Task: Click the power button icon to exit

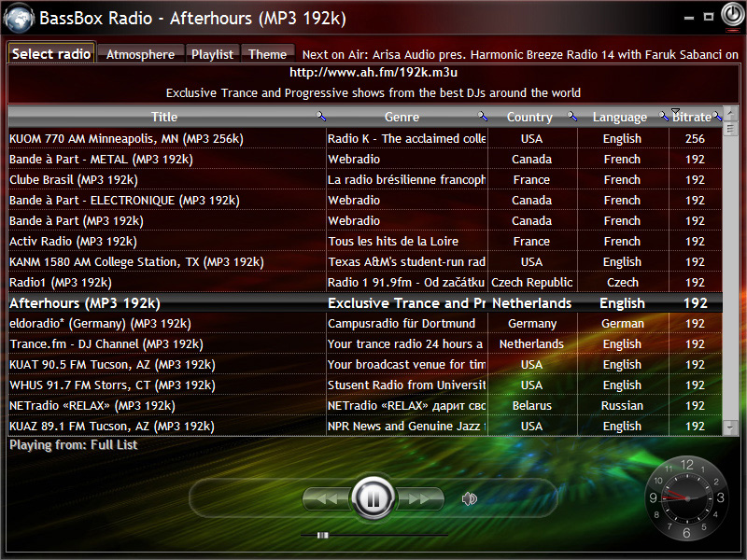Action: (731, 15)
